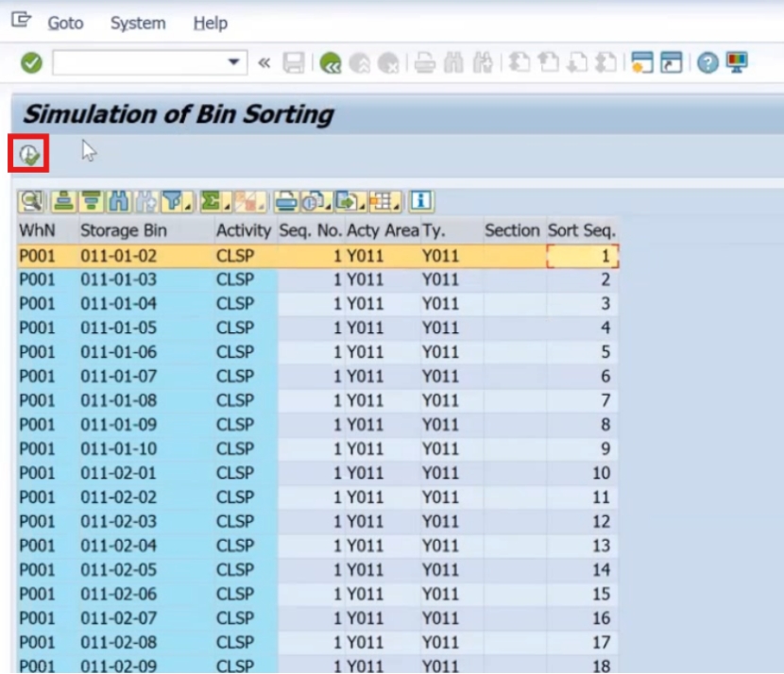The image size is (784, 674).
Task: Click Sort Seq. cell with value 16
Action: (583, 618)
